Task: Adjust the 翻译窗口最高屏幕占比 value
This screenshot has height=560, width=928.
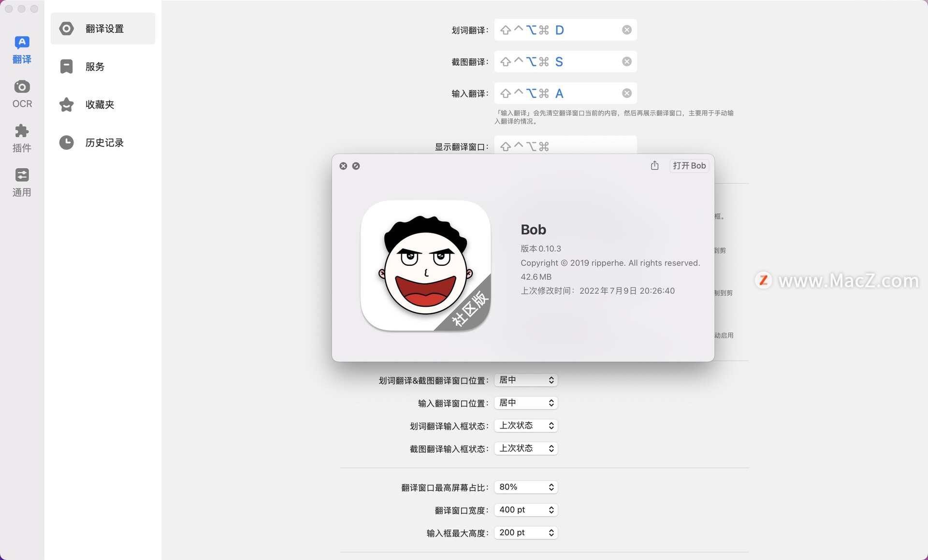Action: pos(525,487)
